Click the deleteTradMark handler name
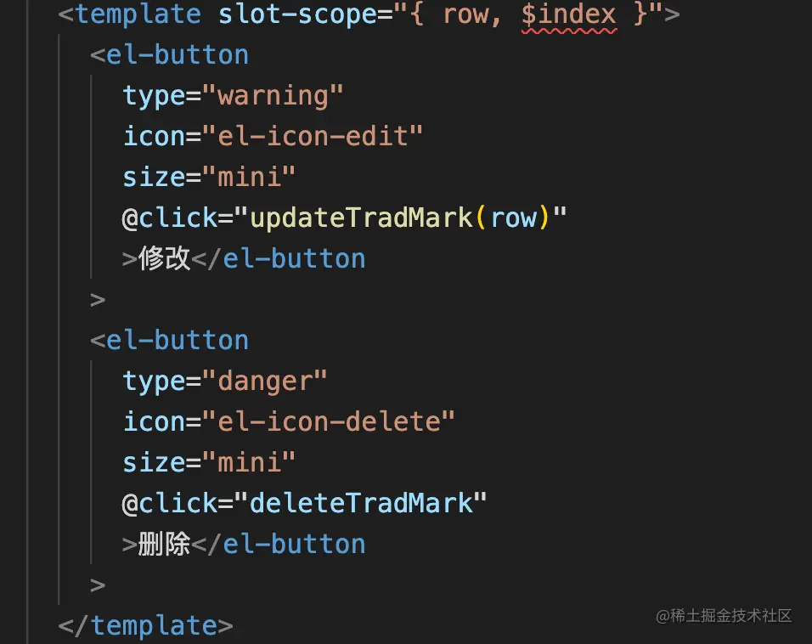The height and width of the screenshot is (644, 812). (x=362, y=503)
